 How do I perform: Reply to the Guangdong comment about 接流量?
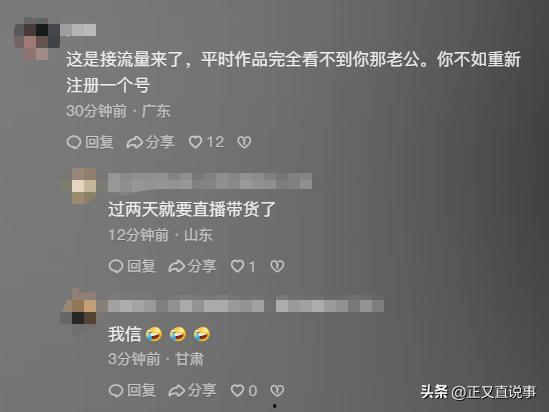[90, 142]
